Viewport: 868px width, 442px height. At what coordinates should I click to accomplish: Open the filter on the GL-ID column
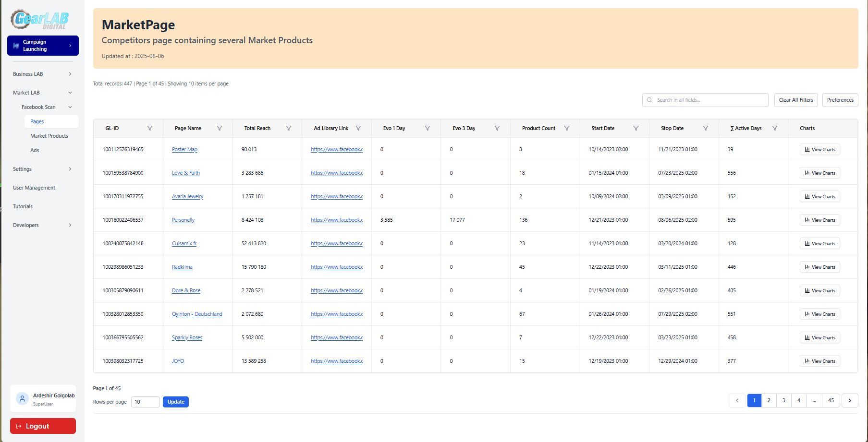click(150, 128)
